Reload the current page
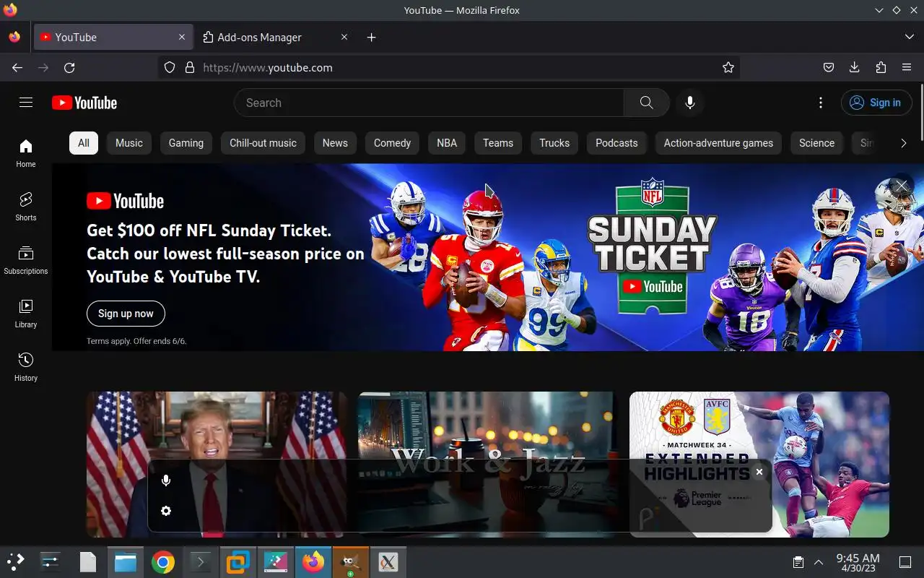The image size is (924, 578). [x=69, y=67]
